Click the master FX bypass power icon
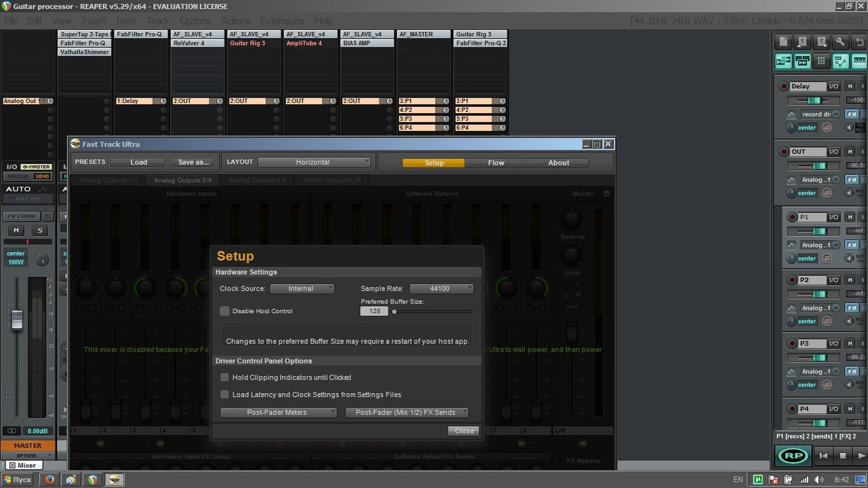The image size is (868, 488). click(47, 216)
